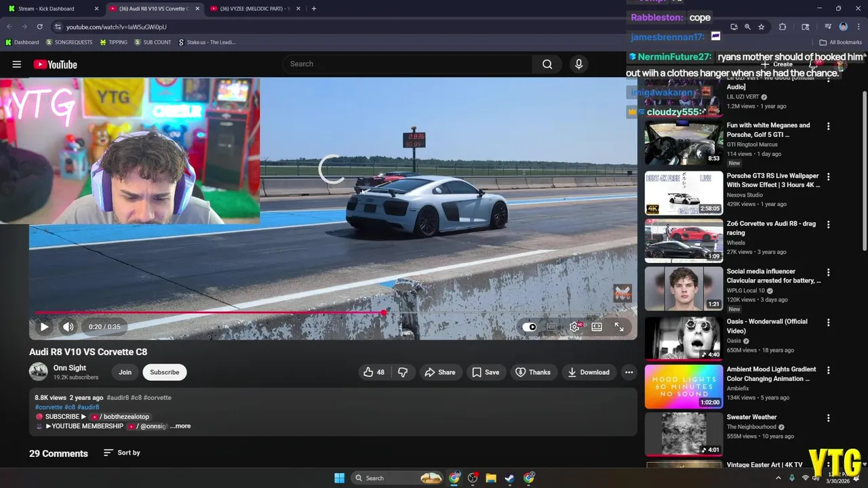The width and height of the screenshot is (868, 488).
Task: Expand description with ...more
Action: point(180,426)
